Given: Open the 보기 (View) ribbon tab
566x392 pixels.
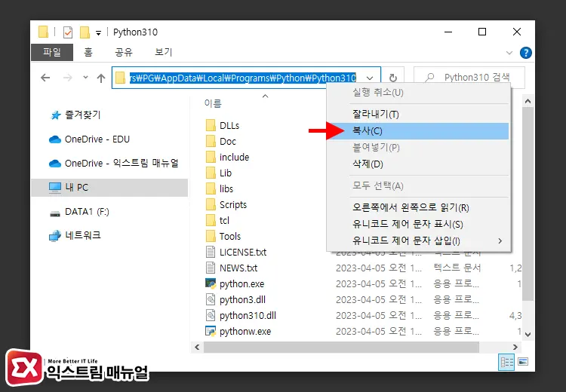Looking at the screenshot, I should click(163, 53).
